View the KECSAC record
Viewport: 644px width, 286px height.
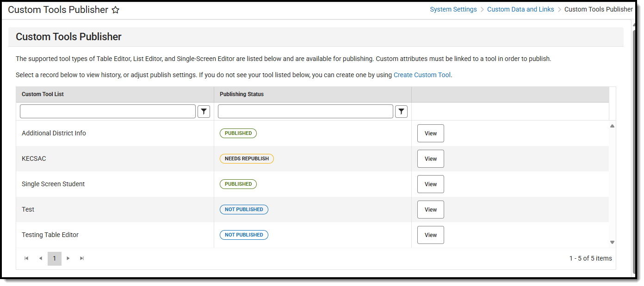pyautogui.click(x=430, y=158)
